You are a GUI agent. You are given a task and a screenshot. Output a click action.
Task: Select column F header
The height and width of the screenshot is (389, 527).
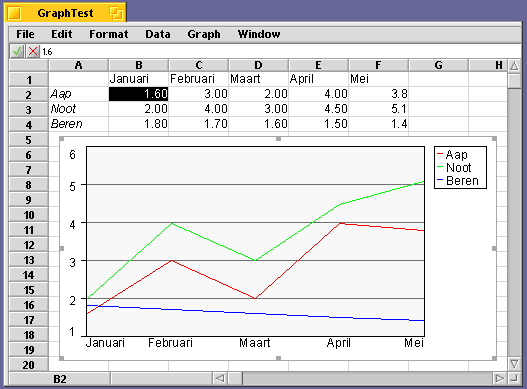(378, 65)
